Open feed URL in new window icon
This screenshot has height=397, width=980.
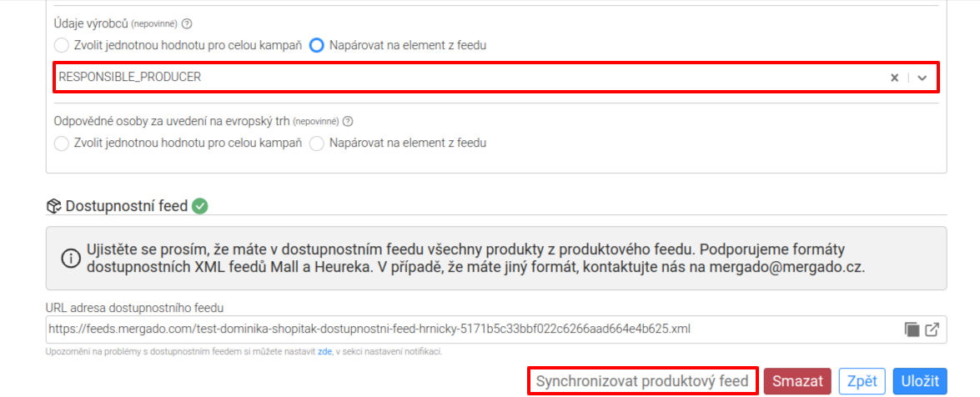932,329
